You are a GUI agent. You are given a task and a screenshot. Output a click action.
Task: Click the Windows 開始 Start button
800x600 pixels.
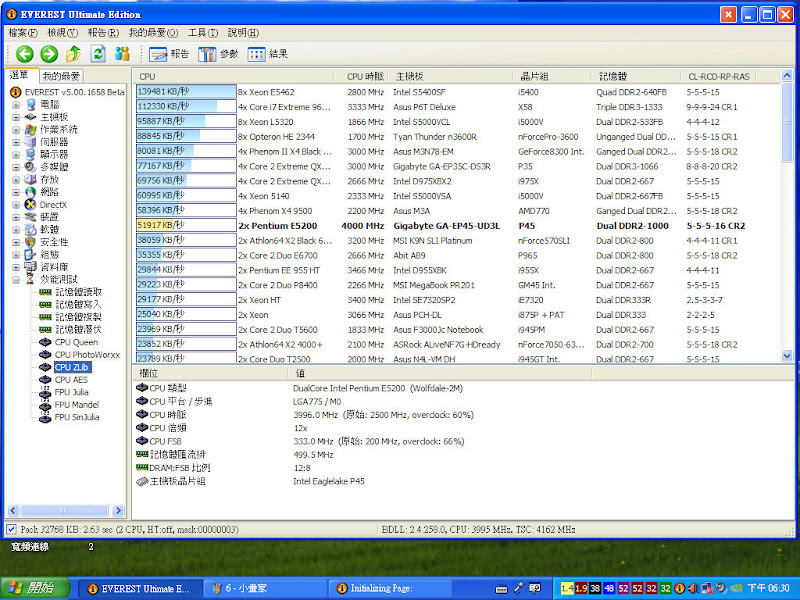click(x=35, y=588)
